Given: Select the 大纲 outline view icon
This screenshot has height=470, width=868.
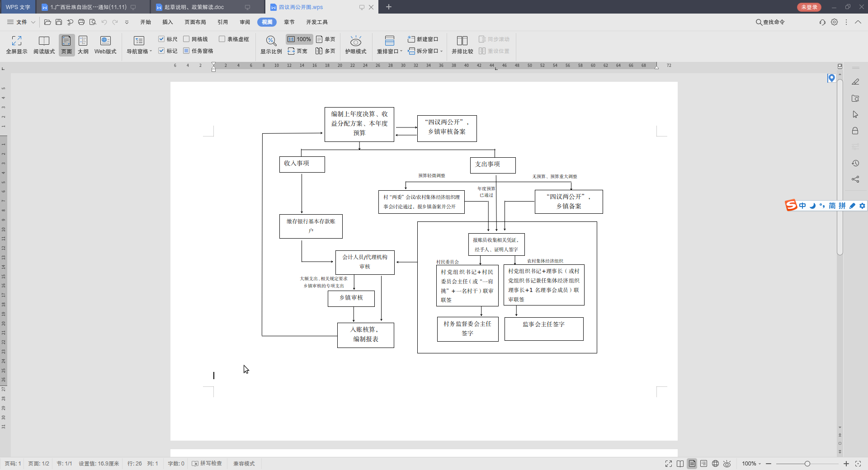Looking at the screenshot, I should coord(83,41).
